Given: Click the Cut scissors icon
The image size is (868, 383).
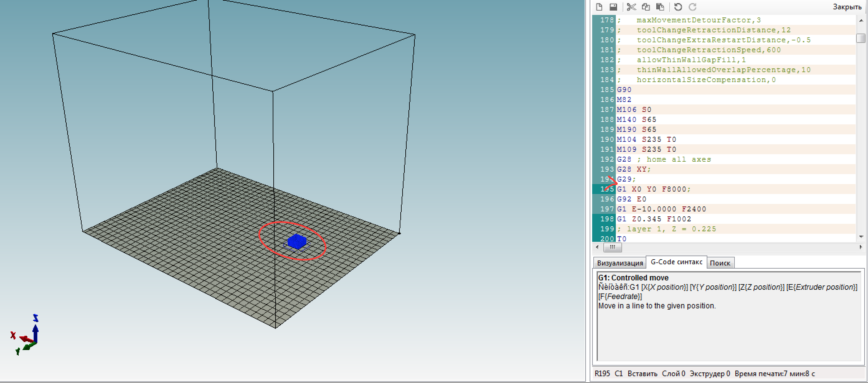Looking at the screenshot, I should click(631, 7).
